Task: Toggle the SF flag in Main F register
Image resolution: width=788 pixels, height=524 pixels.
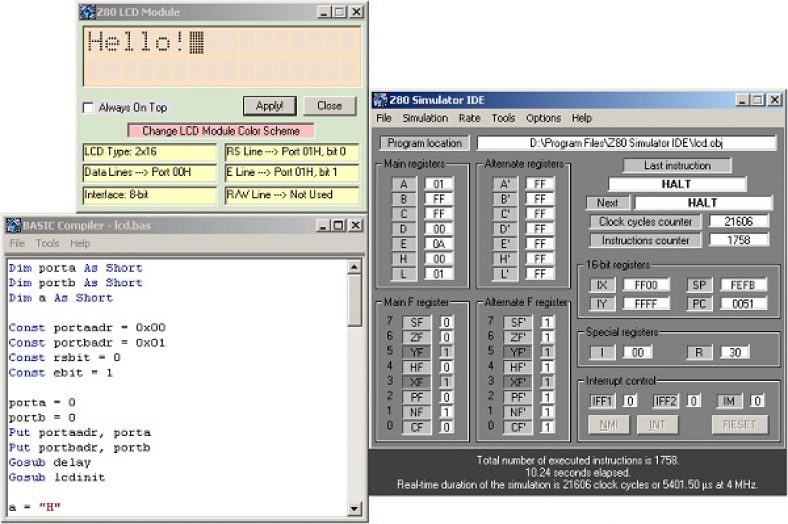Action: click(416, 322)
